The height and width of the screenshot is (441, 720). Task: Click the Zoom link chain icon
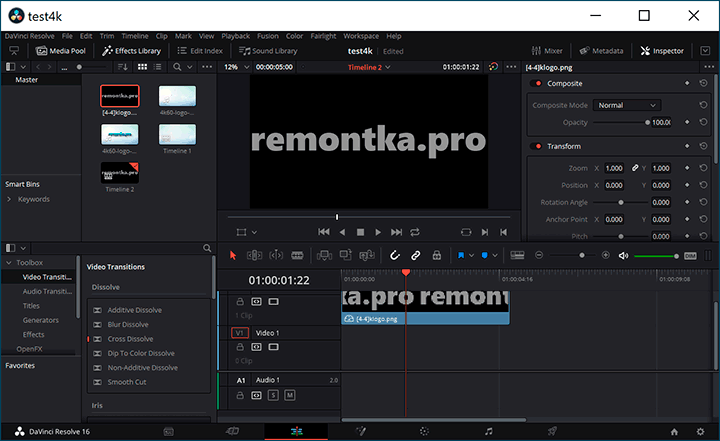pyautogui.click(x=635, y=168)
